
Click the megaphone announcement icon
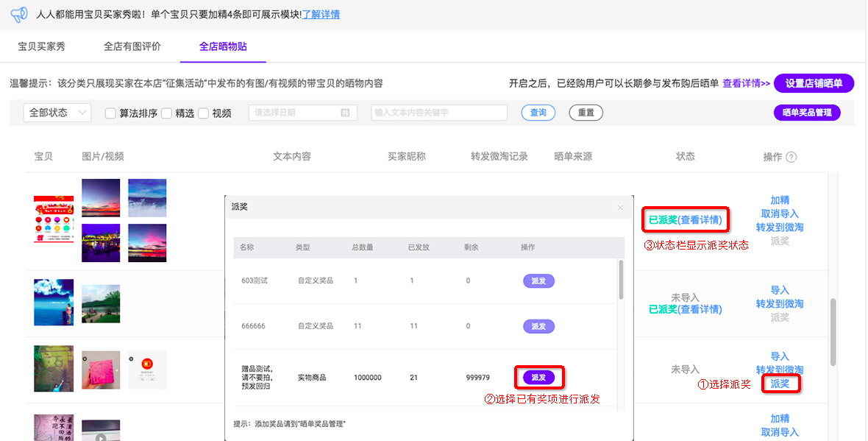coord(18,14)
